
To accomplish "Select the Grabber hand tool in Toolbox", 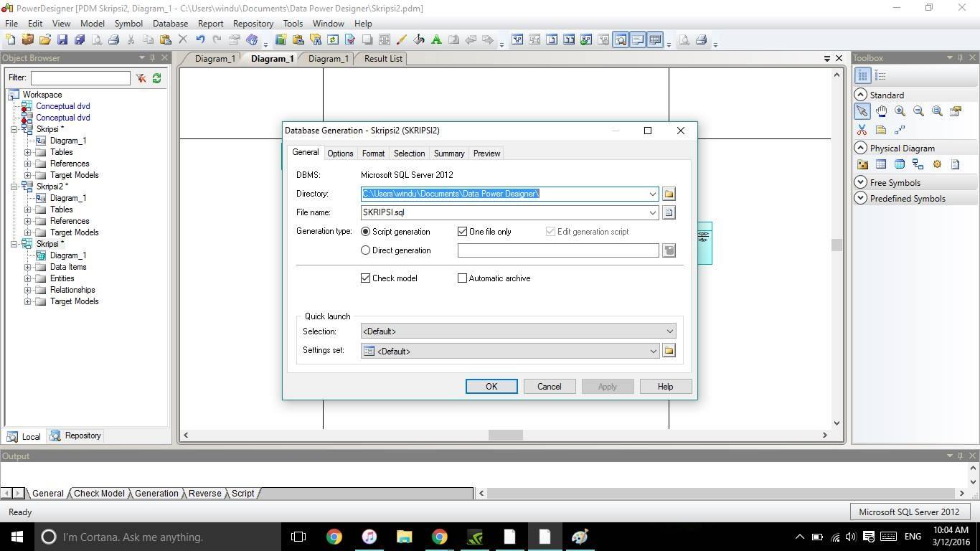I will point(881,111).
